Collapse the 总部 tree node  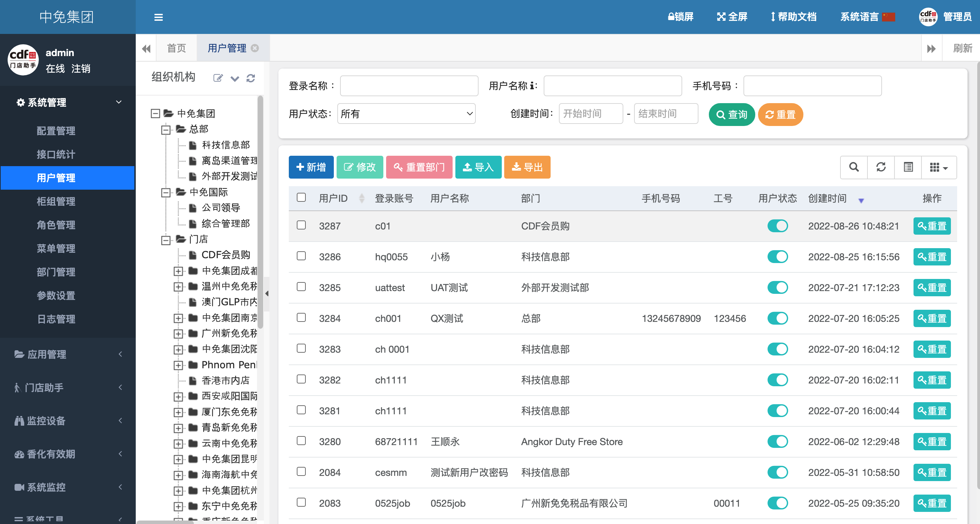(x=166, y=130)
